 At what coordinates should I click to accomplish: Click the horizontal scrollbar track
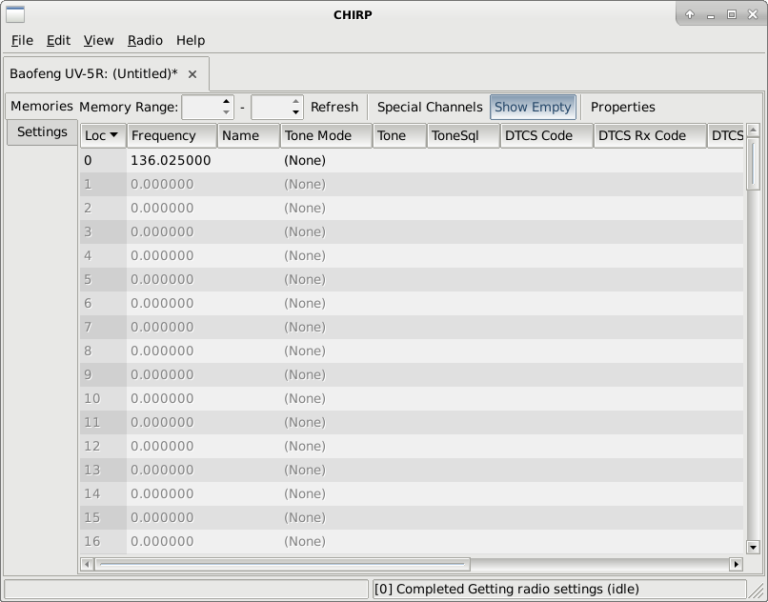tap(600, 564)
